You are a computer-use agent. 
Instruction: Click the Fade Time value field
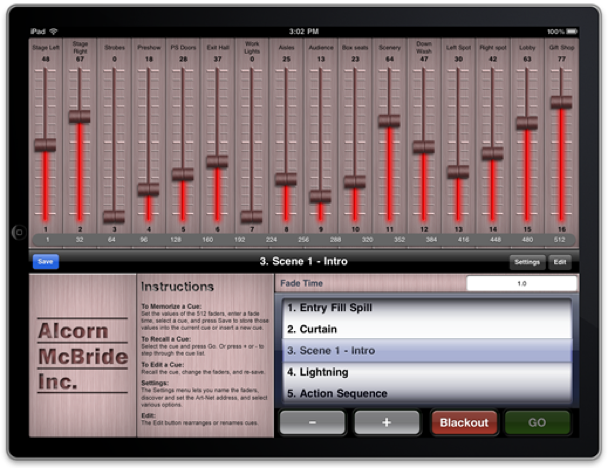[520, 284]
